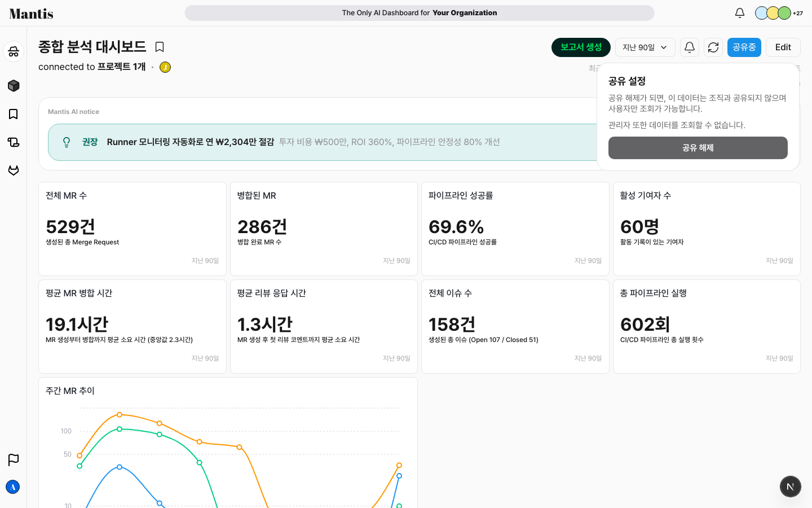Open the 지난 90일 period dropdown
This screenshot has height=508, width=812.
(645, 47)
